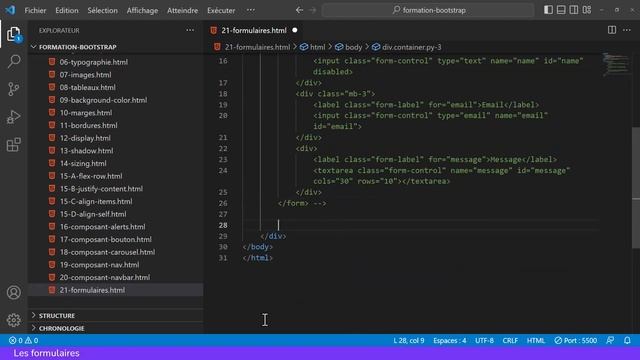The height and width of the screenshot is (360, 640).
Task: Open the Sélection menu
Action: point(102,11)
